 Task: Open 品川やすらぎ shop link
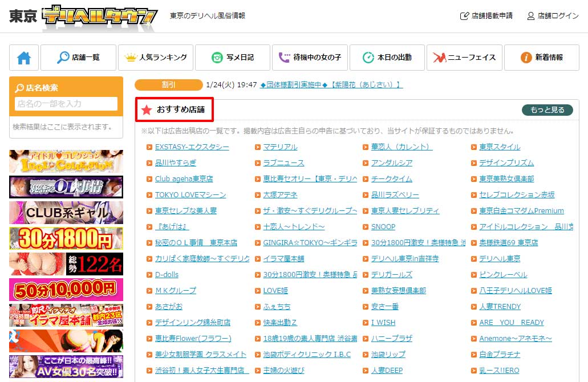tap(176, 163)
